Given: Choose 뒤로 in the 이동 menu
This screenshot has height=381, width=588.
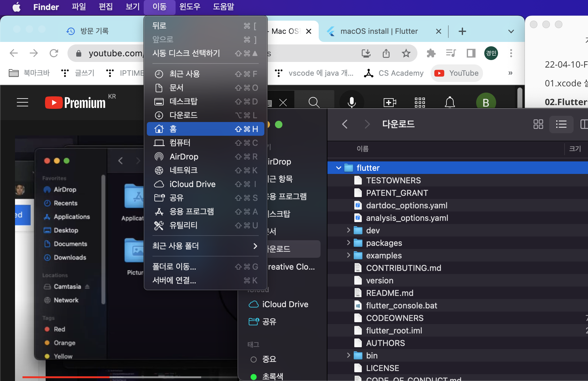Looking at the screenshot, I should click(x=206, y=26).
